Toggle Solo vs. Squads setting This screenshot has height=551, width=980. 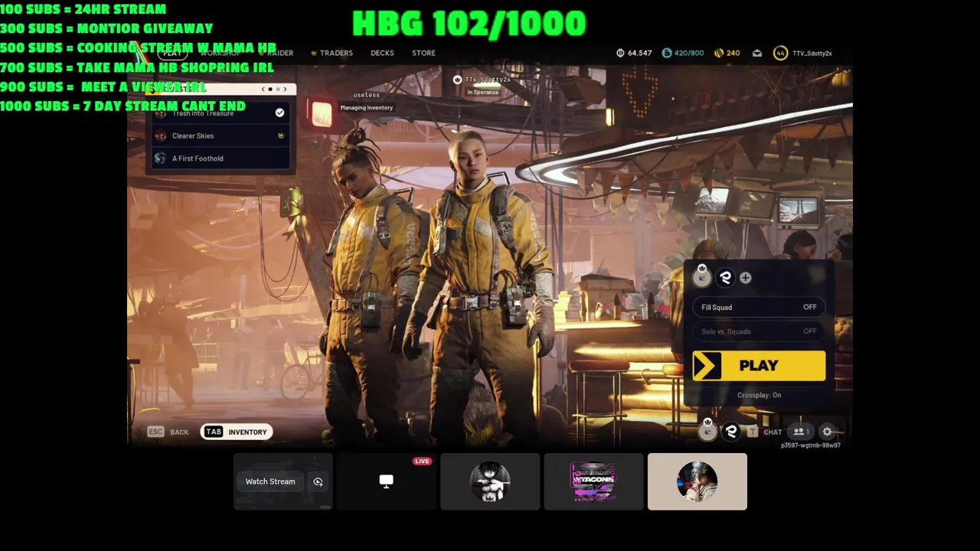(x=759, y=331)
